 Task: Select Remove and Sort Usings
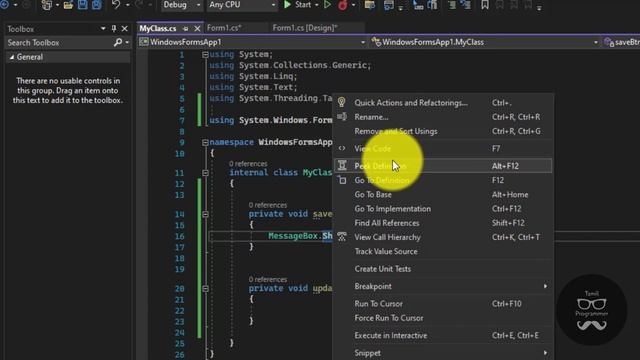pyautogui.click(x=443, y=131)
